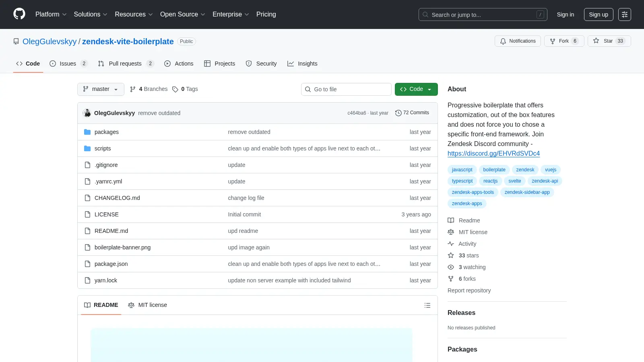Screen dimensions: 644x362
Task: Click the javascript topic tag
Action: tap(462, 170)
